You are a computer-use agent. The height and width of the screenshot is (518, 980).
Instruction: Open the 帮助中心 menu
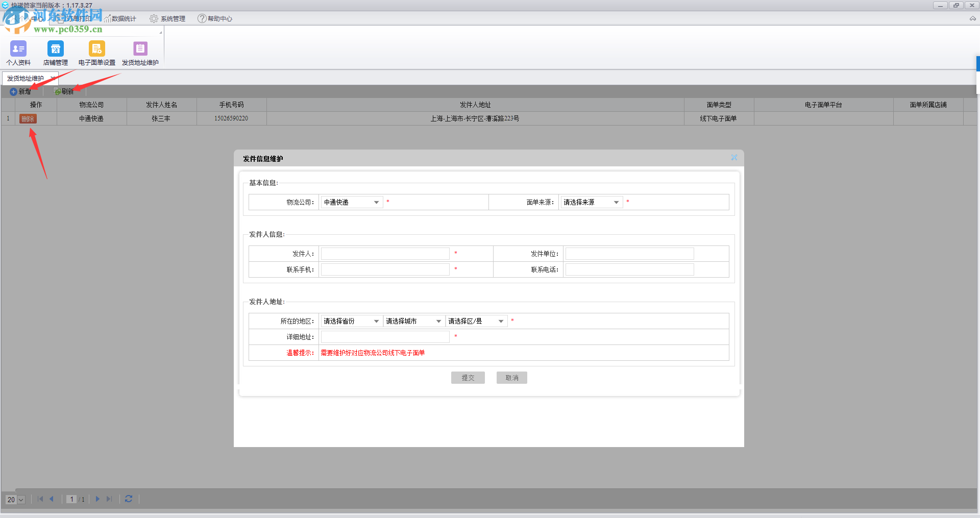pyautogui.click(x=215, y=19)
